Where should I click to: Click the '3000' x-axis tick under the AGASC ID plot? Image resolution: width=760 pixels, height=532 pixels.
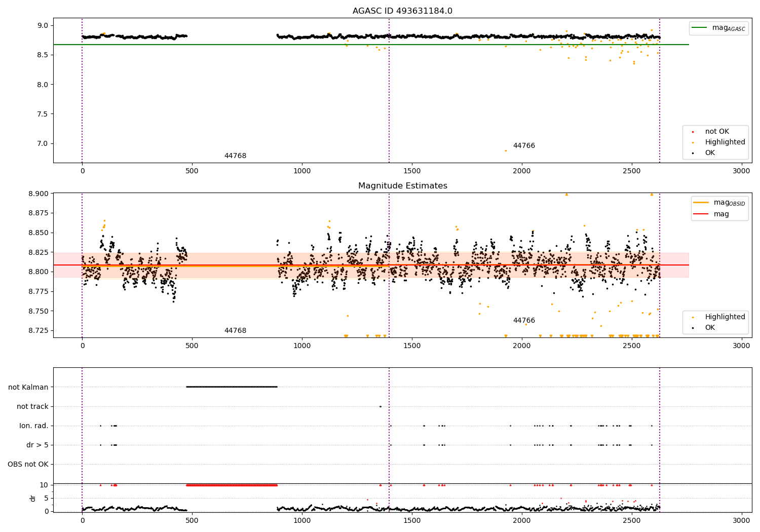tap(741, 171)
